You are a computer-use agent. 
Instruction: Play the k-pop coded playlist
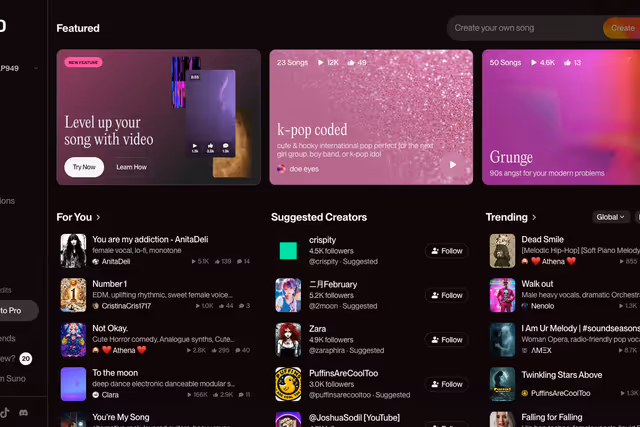(x=452, y=165)
